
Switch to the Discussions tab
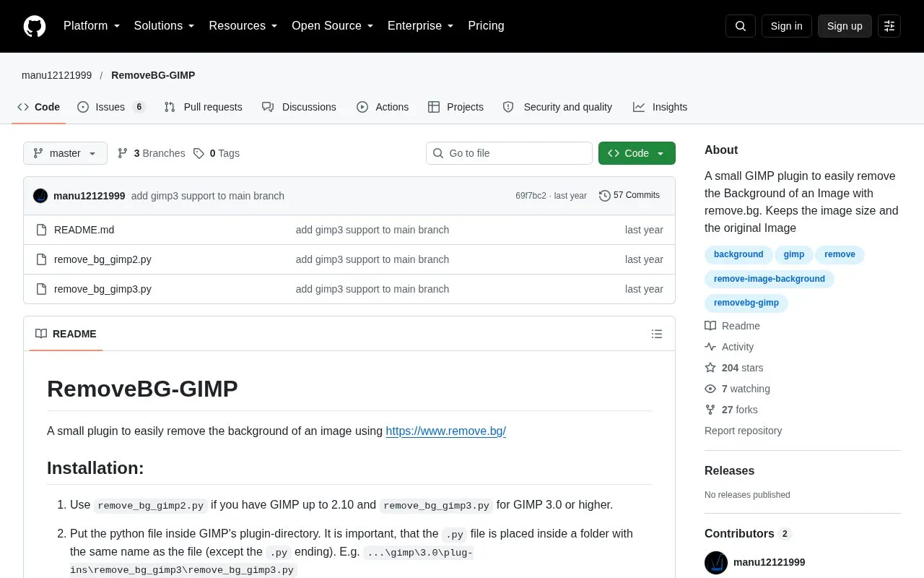pyautogui.click(x=300, y=107)
